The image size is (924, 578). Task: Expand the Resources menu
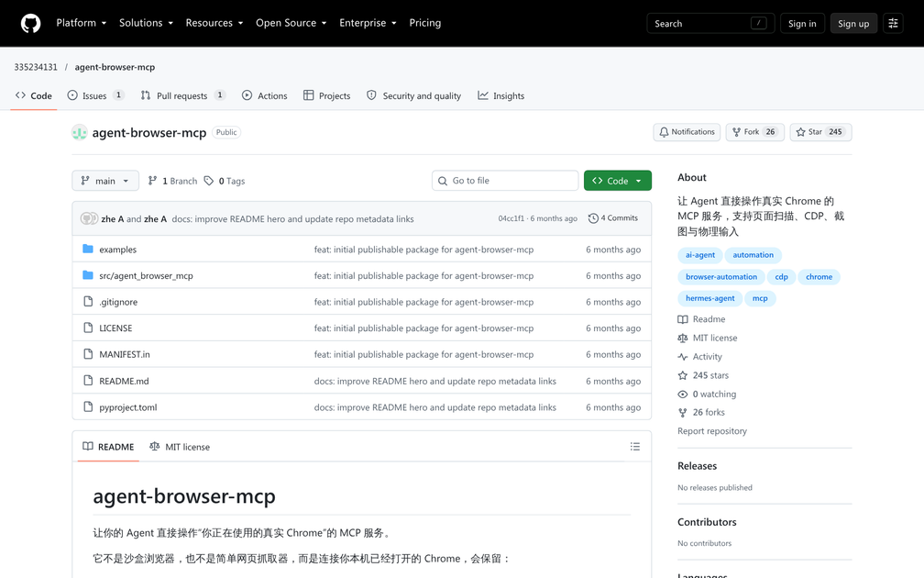click(x=214, y=23)
